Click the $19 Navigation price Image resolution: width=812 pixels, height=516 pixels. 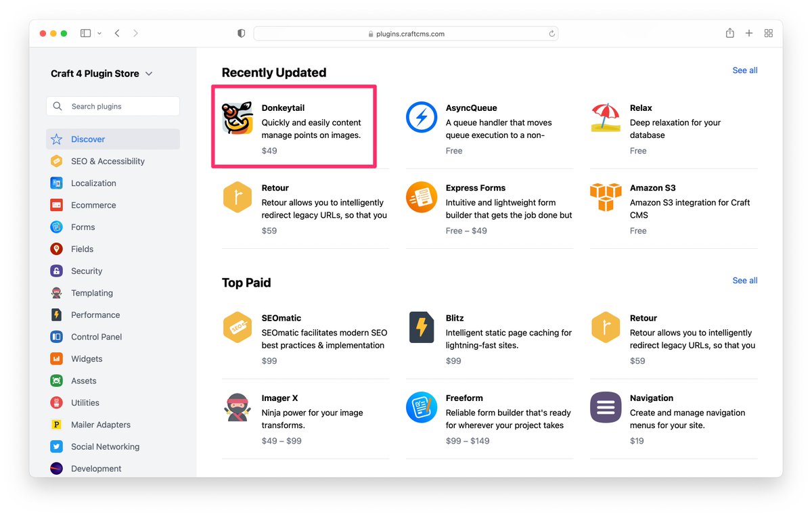pyautogui.click(x=637, y=441)
